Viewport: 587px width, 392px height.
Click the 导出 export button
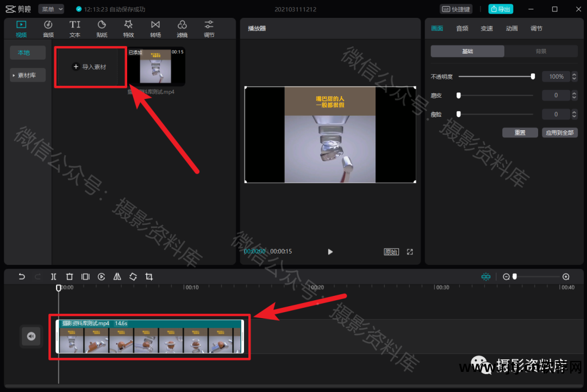[501, 9]
